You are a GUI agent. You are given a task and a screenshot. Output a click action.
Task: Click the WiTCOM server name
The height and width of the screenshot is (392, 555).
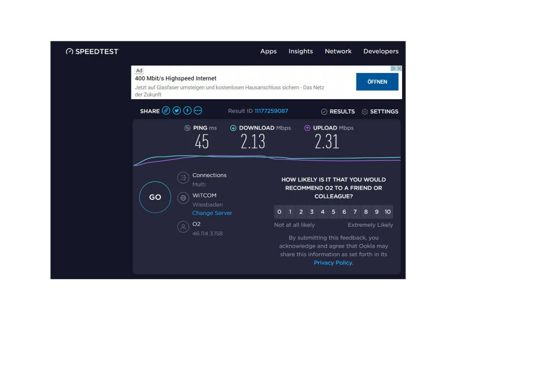coord(204,196)
